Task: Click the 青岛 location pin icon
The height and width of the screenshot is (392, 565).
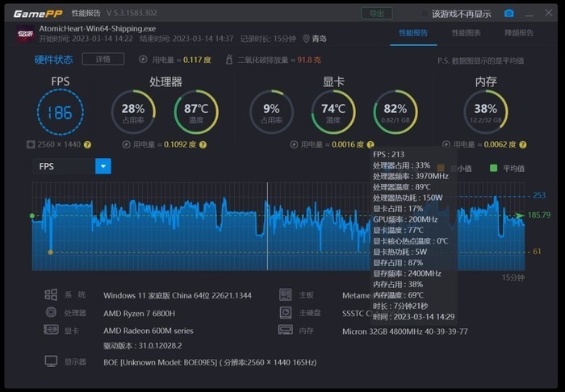Action: (306, 39)
